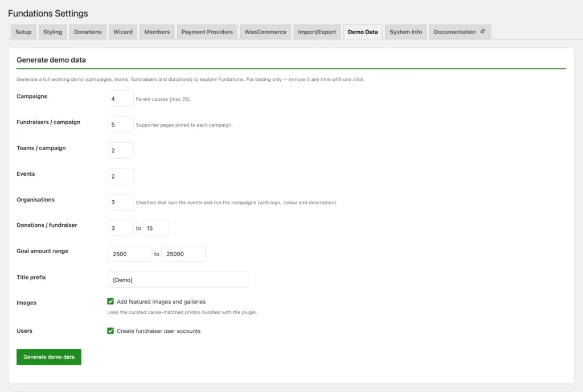Image resolution: width=583 pixels, height=392 pixels.
Task: Click the Fundraisers / campaign number field
Action: point(121,125)
